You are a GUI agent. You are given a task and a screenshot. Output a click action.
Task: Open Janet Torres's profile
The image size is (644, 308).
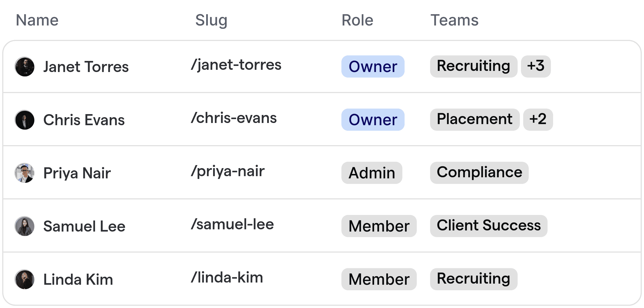coord(86,66)
